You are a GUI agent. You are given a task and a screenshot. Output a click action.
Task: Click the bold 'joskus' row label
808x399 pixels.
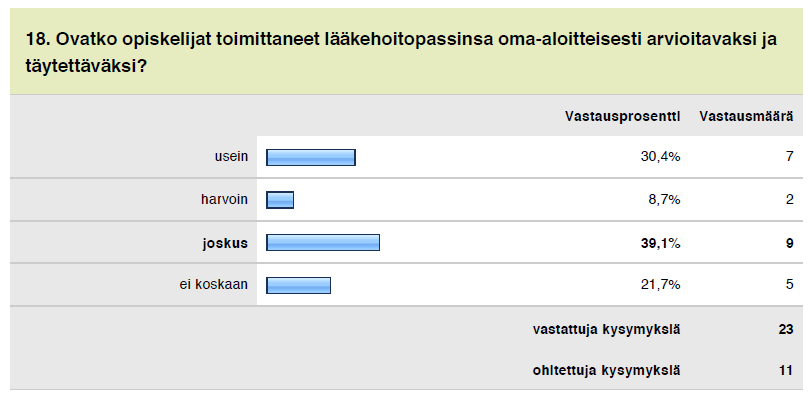pos(225,243)
